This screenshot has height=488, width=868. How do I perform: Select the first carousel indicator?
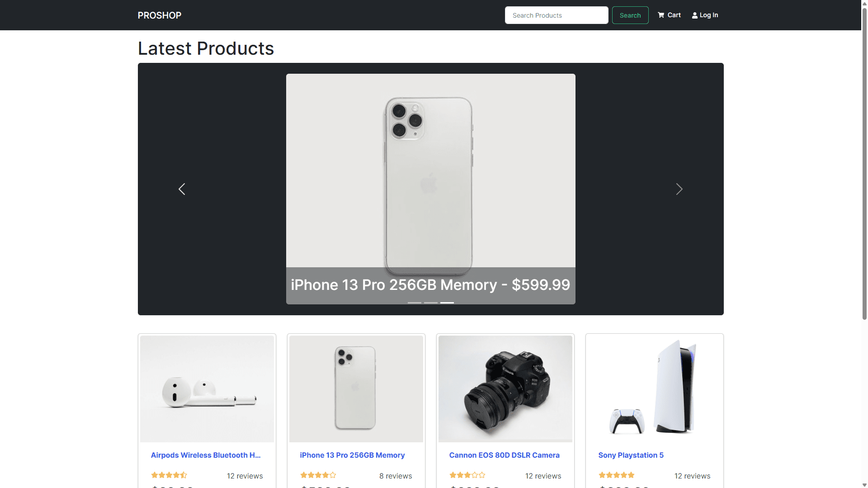[x=415, y=303]
